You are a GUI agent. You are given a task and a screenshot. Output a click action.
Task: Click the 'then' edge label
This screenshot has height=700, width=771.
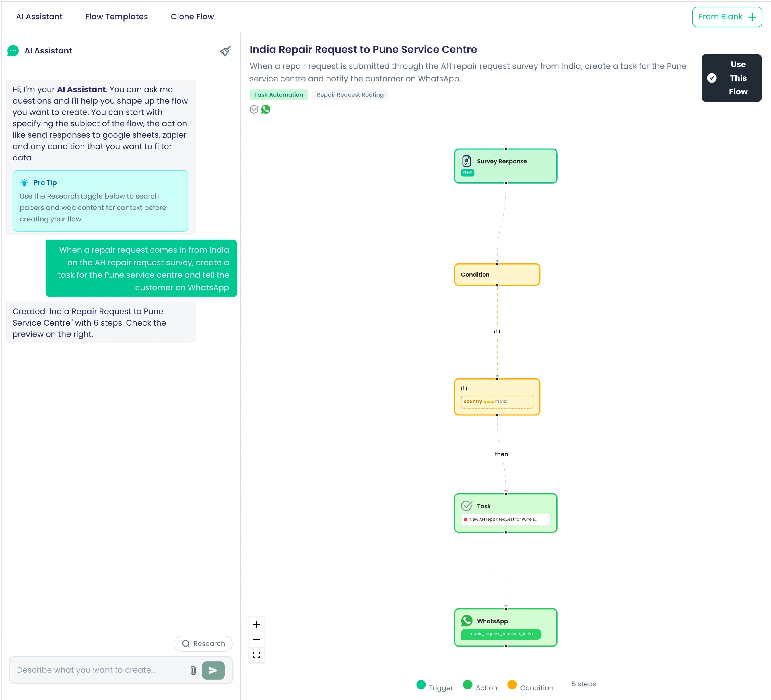pyautogui.click(x=501, y=454)
